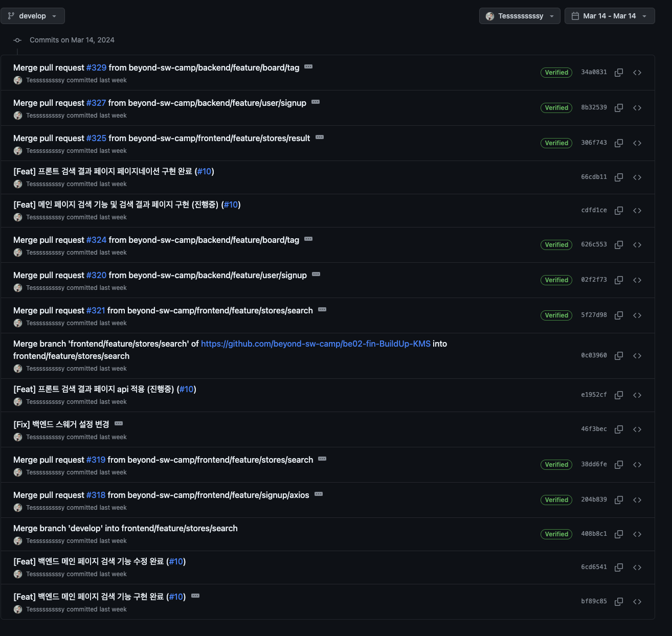Copy full SHA for commit cdfd1ce
Screen dimensions: 672x636
(619, 211)
